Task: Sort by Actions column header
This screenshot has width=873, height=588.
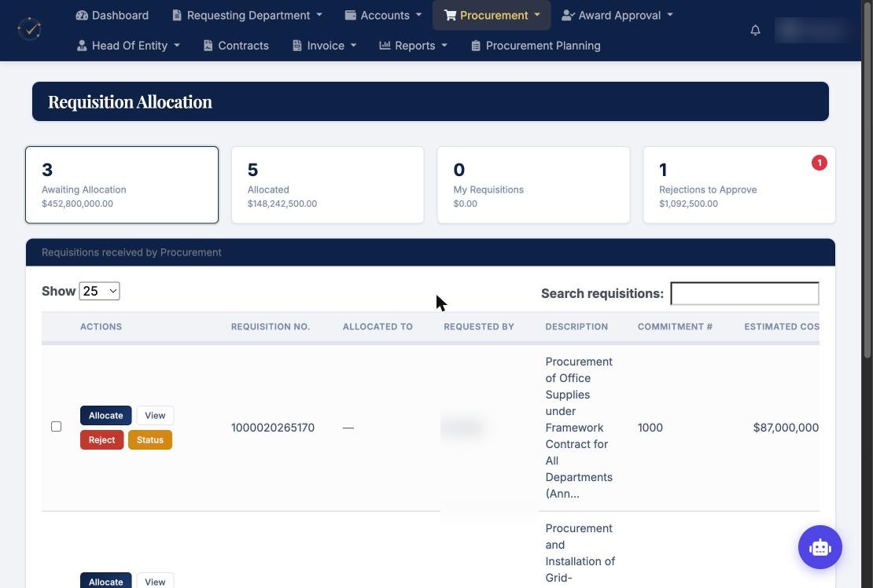Action: [x=101, y=327]
